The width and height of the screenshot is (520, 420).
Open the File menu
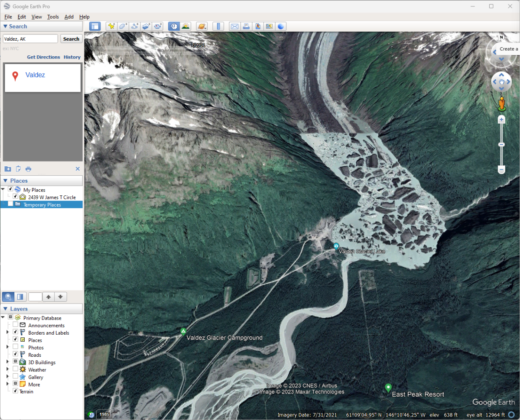tap(8, 17)
